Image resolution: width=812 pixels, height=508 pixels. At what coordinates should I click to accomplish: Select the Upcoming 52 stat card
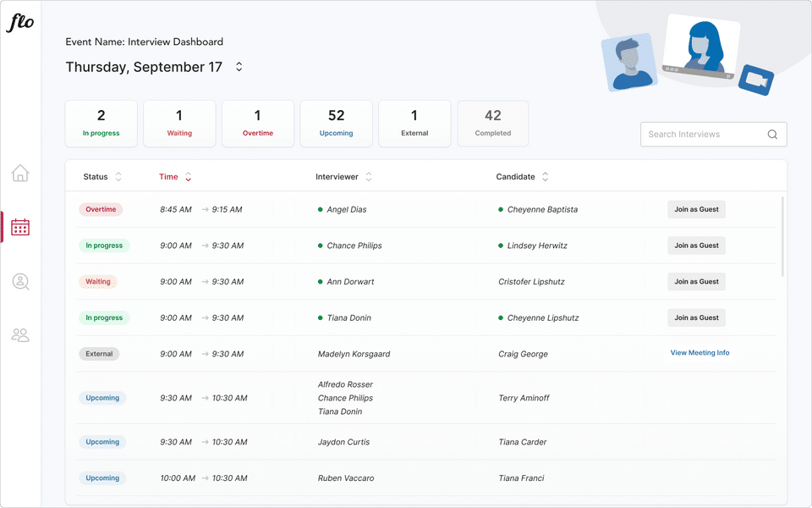click(336, 124)
